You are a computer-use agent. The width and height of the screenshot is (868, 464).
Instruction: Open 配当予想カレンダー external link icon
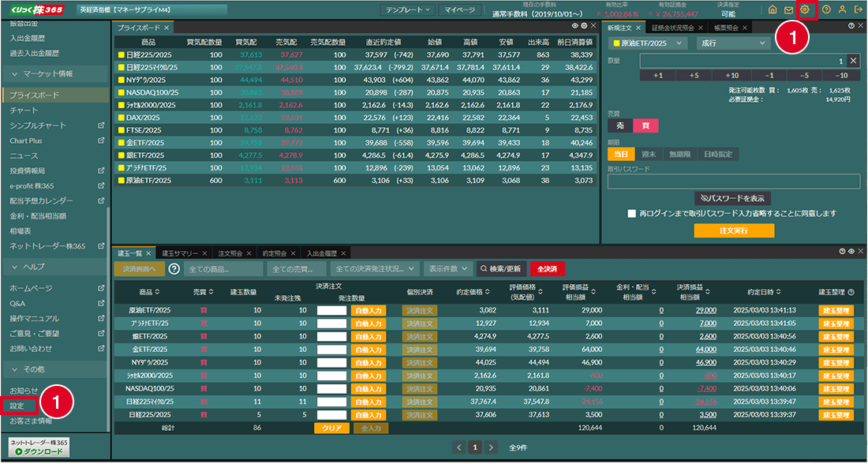[101, 200]
